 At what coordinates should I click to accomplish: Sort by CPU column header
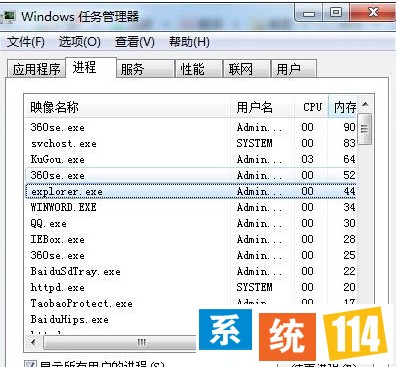[312, 107]
